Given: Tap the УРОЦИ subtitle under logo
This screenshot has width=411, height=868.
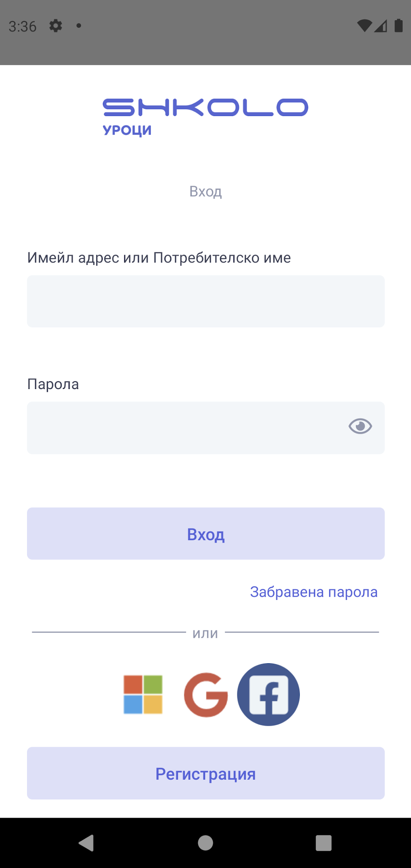Looking at the screenshot, I should [127, 130].
